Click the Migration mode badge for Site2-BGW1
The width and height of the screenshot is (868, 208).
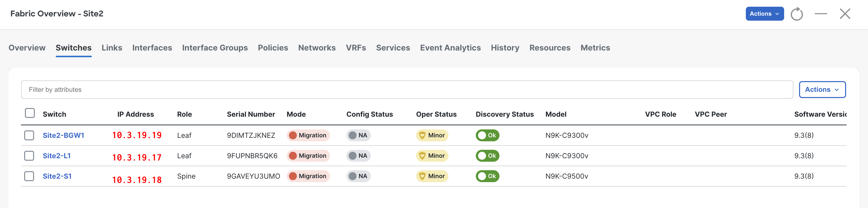click(x=308, y=135)
